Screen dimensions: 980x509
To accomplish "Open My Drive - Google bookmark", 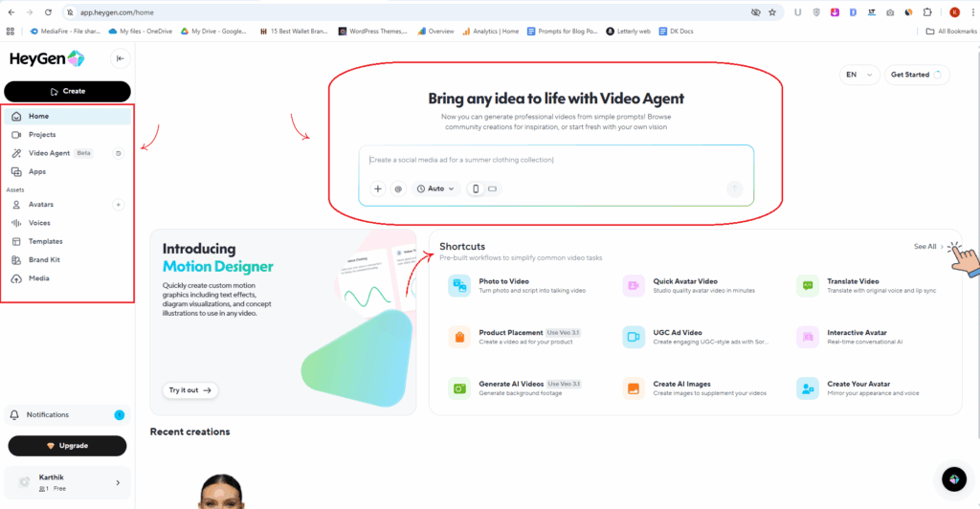I will click(213, 32).
